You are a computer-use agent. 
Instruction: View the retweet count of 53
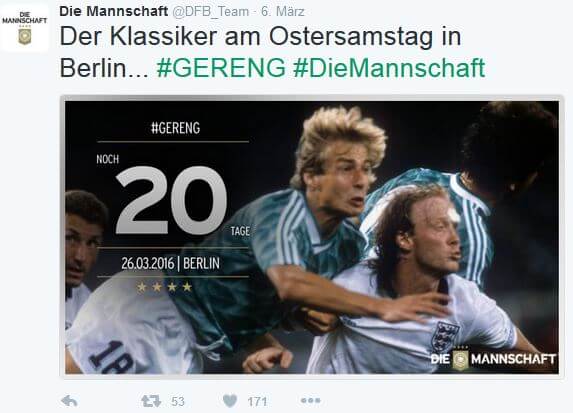click(178, 402)
